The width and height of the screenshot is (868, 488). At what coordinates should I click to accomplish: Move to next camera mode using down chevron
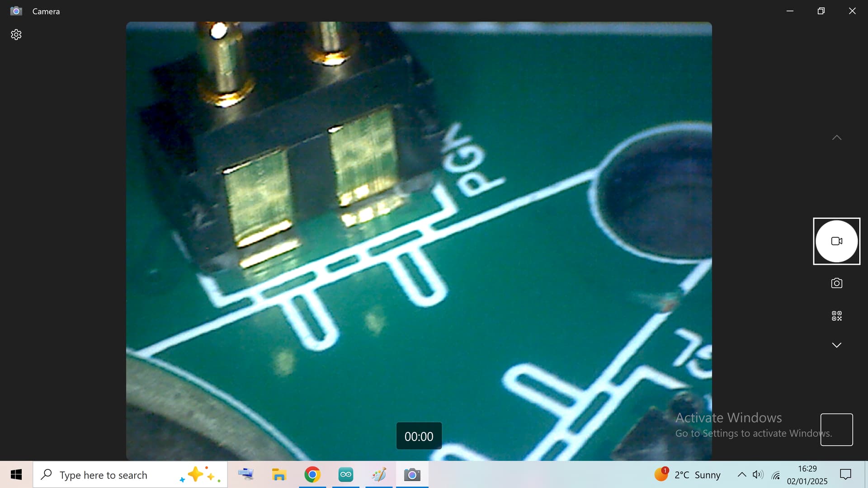(x=836, y=345)
